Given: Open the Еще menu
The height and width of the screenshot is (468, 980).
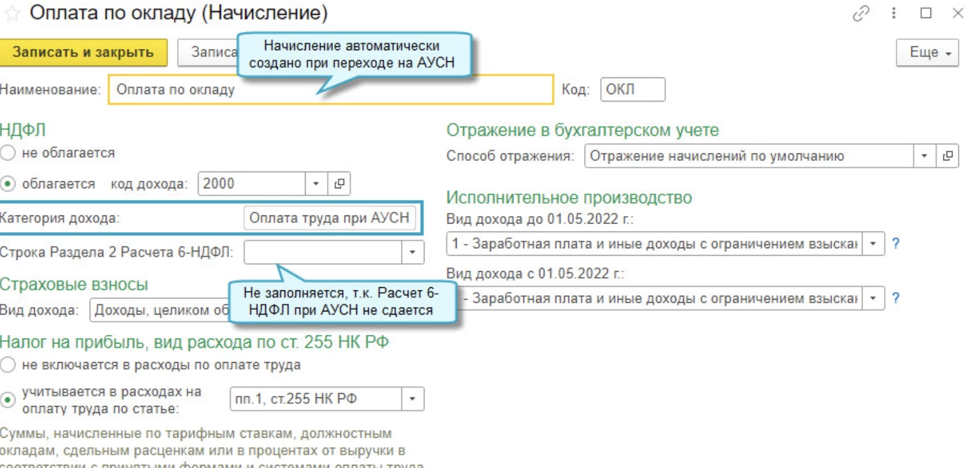Looking at the screenshot, I should coord(927,53).
